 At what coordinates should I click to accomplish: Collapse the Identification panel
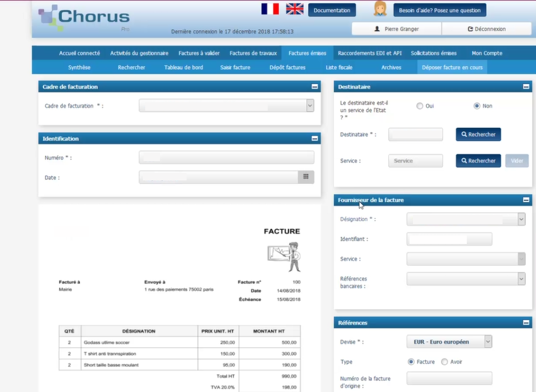coord(315,138)
